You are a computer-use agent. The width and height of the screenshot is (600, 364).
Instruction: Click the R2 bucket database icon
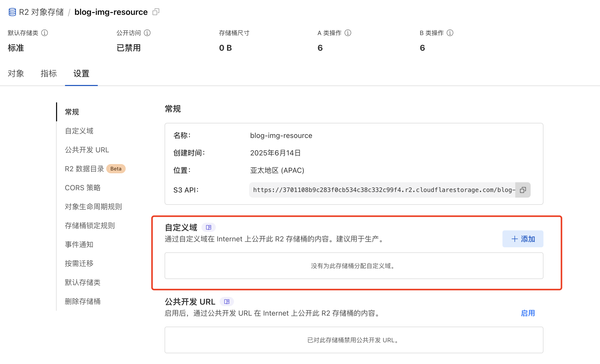12,12
